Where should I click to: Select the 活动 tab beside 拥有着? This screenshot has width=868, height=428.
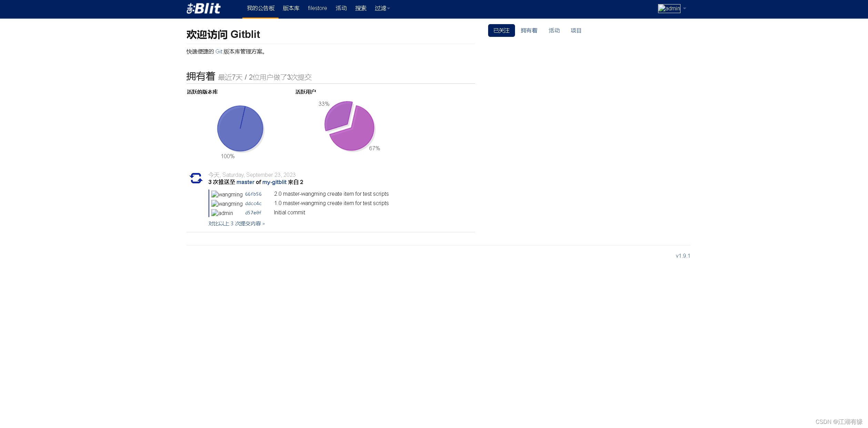[x=554, y=31]
